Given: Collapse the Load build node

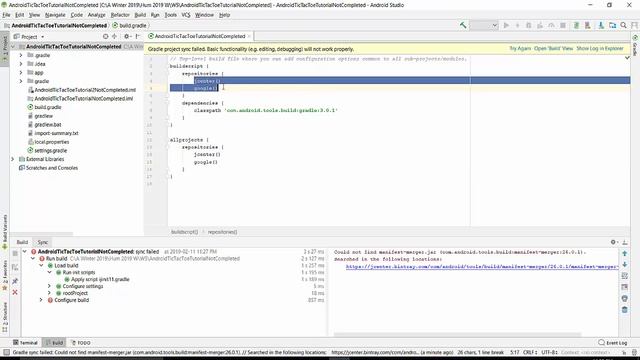Looking at the screenshot, I should pyautogui.click(x=41, y=265).
